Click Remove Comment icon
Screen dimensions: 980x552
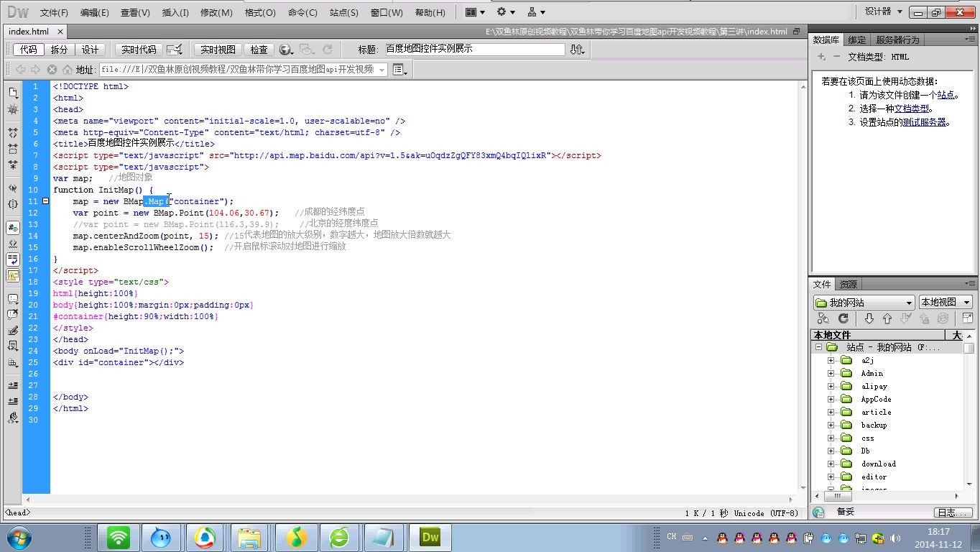pyautogui.click(x=12, y=314)
